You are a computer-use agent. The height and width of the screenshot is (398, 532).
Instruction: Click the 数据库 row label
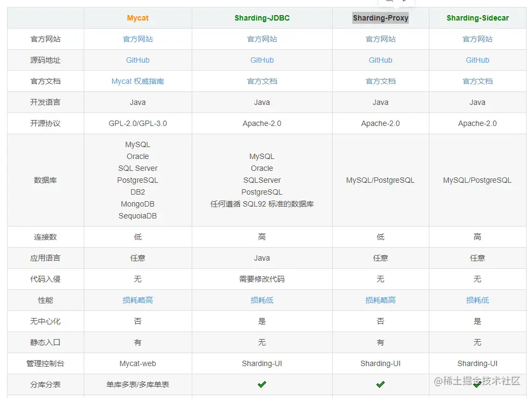coord(45,180)
